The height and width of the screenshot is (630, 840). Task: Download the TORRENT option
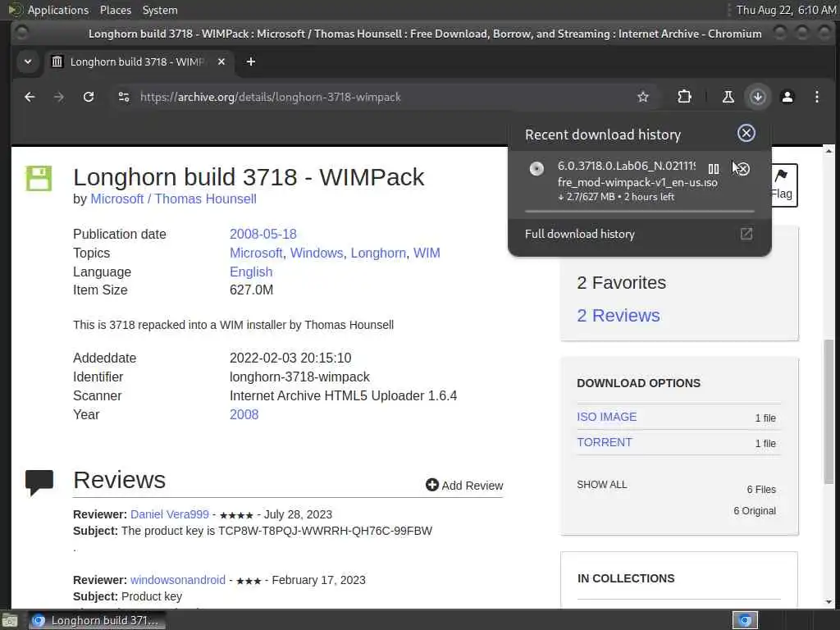click(605, 442)
